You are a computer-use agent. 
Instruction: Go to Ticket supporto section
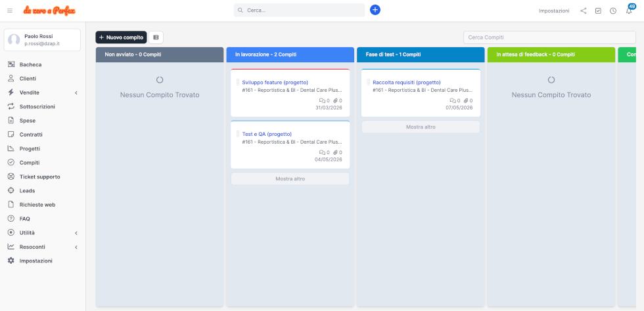point(39,176)
